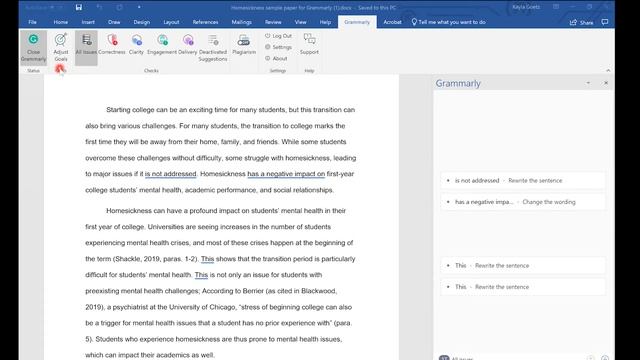Select the Design ribbon tab

pyautogui.click(x=142, y=22)
